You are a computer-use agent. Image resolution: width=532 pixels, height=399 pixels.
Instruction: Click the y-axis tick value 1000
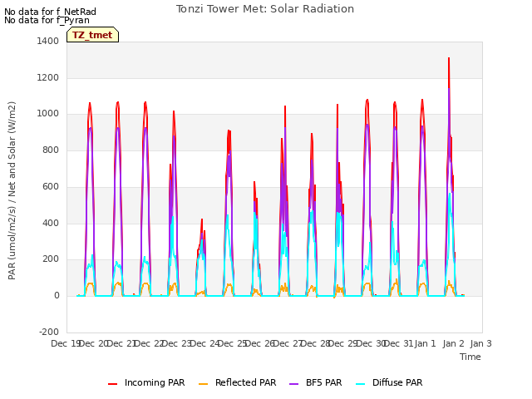pos(48,114)
